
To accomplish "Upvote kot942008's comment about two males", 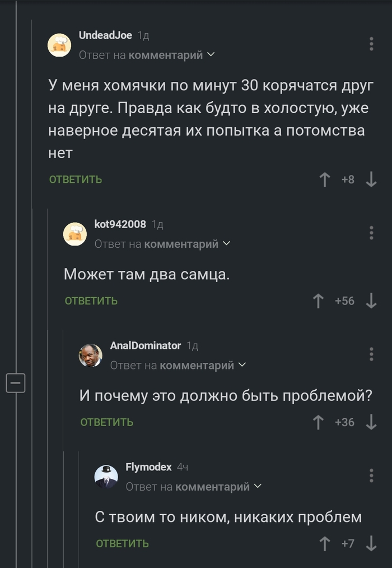I will point(318,301).
